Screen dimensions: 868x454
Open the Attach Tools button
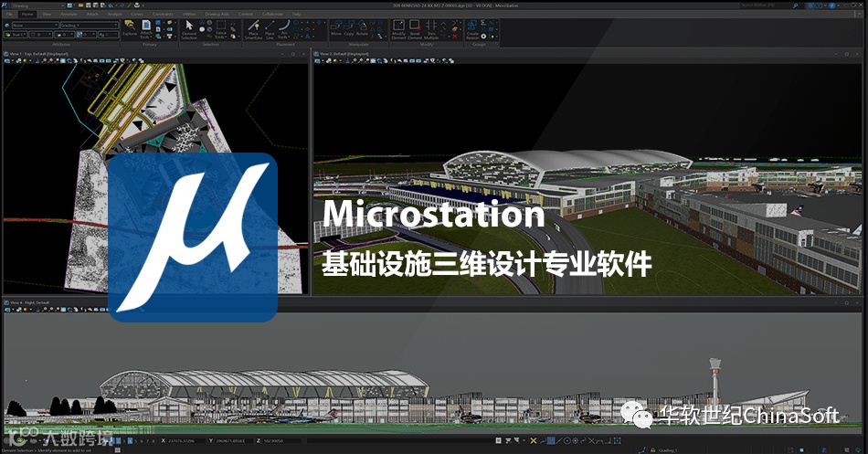pos(146,29)
